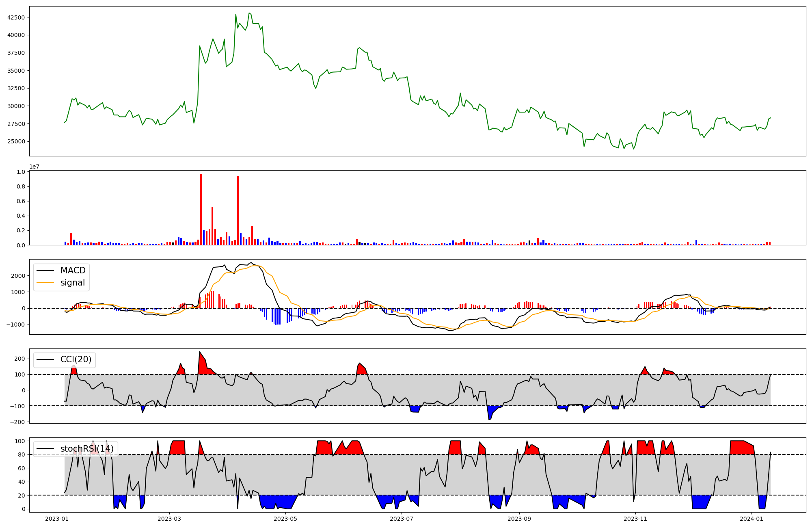
Task: Click the 2023-09 date axis label
Action: [x=520, y=519]
